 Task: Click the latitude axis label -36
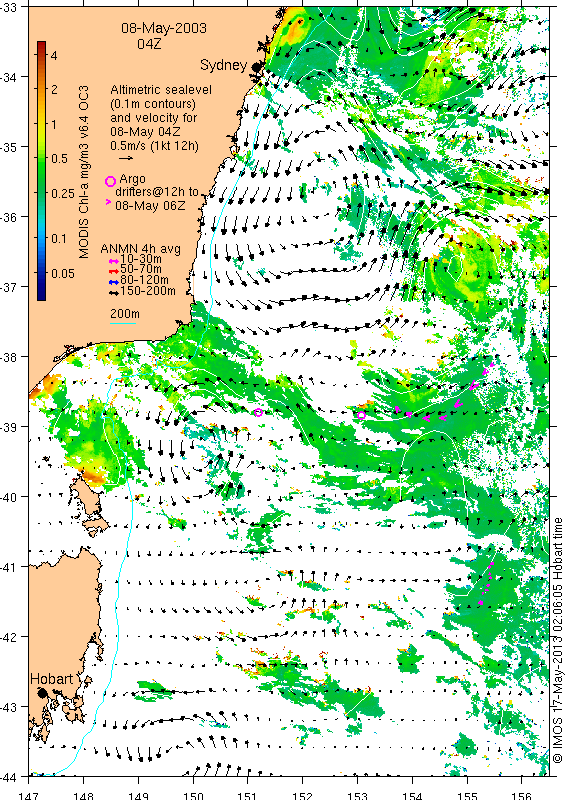point(8,217)
